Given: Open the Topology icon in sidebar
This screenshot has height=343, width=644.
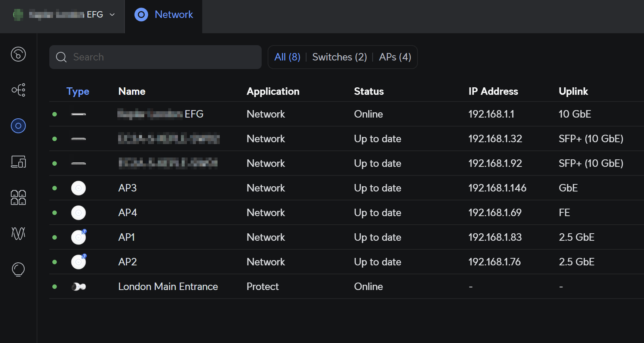Looking at the screenshot, I should click(x=18, y=90).
